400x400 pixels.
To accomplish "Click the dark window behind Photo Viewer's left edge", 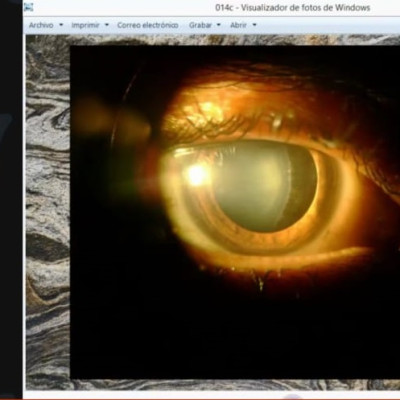I will point(11,200).
